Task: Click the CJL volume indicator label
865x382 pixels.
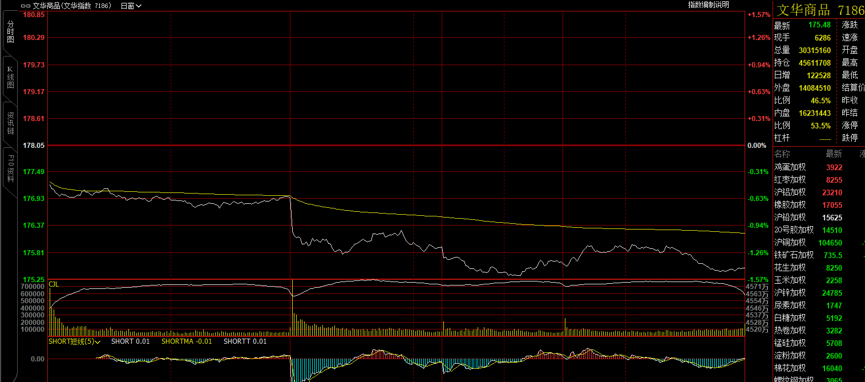Action: [54, 284]
